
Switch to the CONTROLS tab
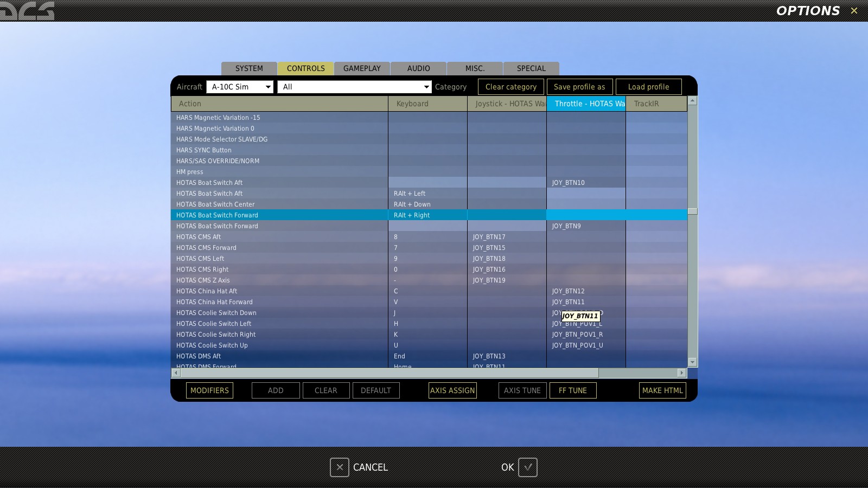click(x=305, y=68)
